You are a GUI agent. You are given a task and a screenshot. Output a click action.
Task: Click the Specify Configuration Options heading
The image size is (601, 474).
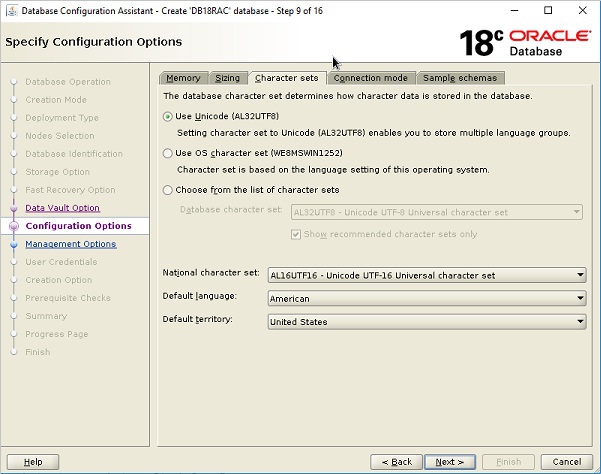94,42
